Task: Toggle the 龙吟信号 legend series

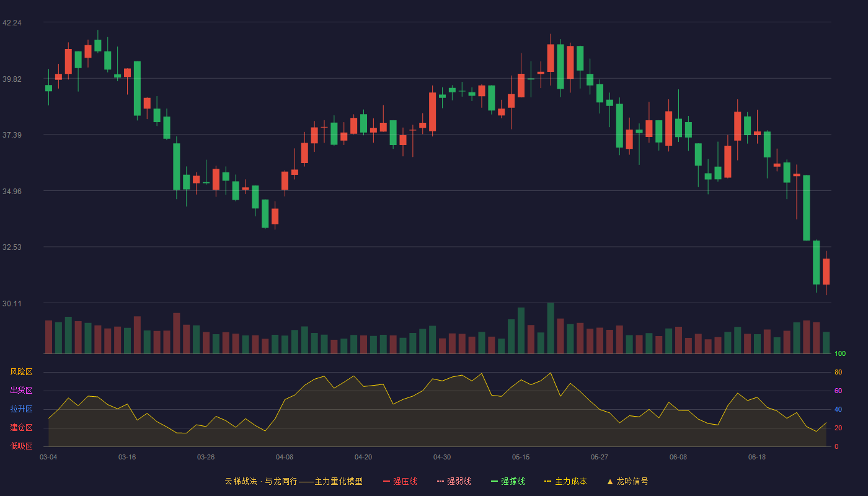Action: coord(627,481)
